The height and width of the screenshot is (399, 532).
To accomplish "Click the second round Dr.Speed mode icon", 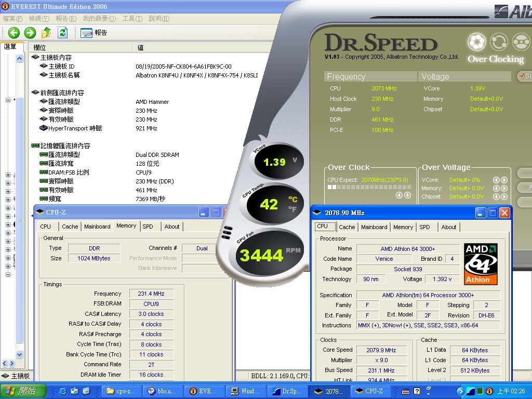I will click(x=499, y=42).
